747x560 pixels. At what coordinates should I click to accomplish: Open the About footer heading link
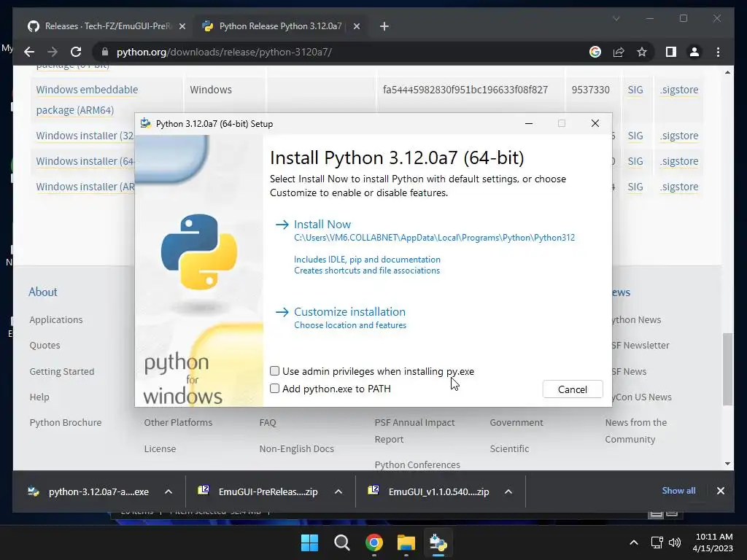[x=43, y=292]
